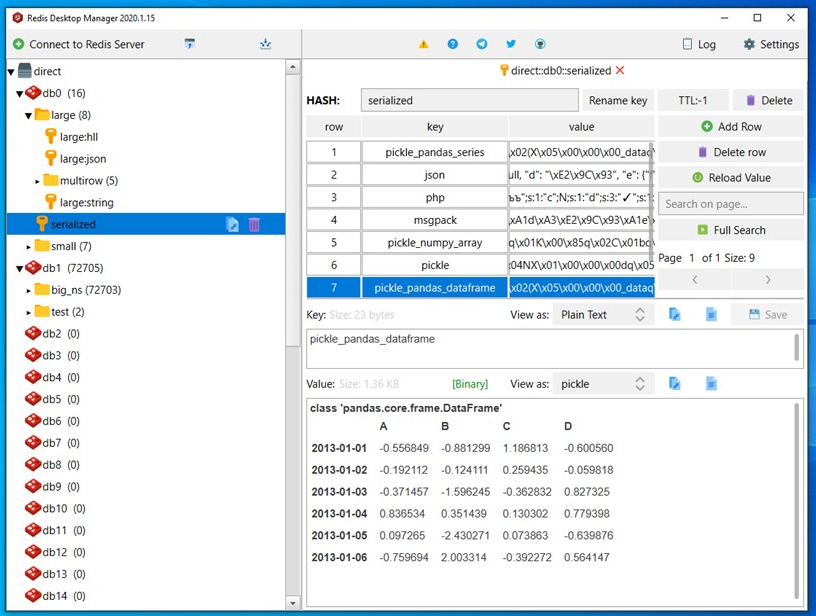Delete the serialized key via its trash icon
The image size is (816, 616).
(255, 224)
